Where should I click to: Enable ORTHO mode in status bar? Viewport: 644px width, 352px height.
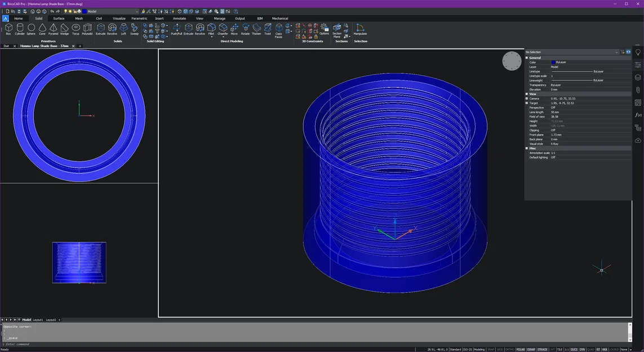(509, 349)
